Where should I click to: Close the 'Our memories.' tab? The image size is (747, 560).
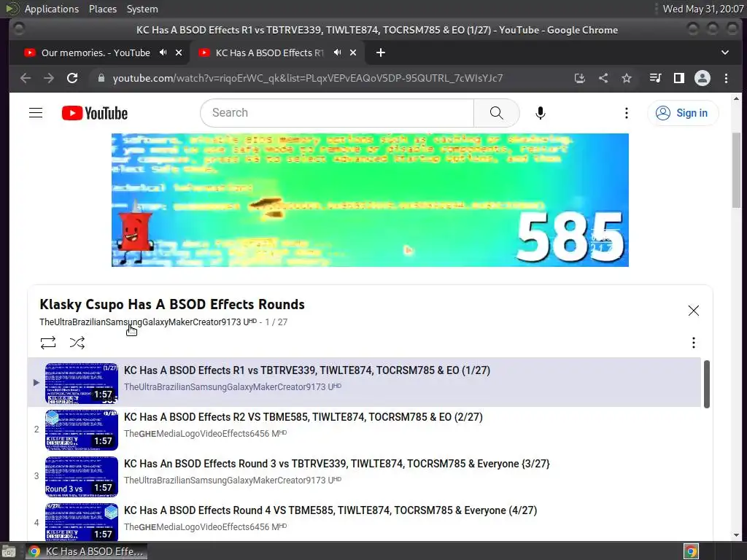tap(179, 52)
